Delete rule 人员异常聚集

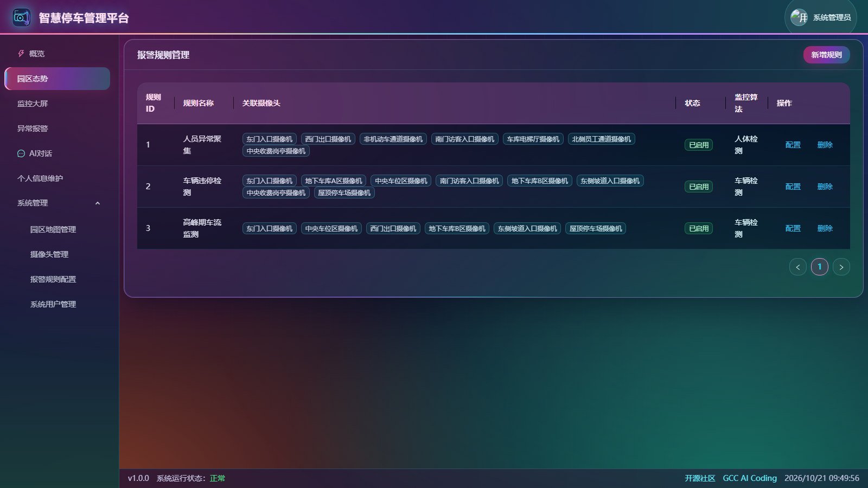[825, 145]
